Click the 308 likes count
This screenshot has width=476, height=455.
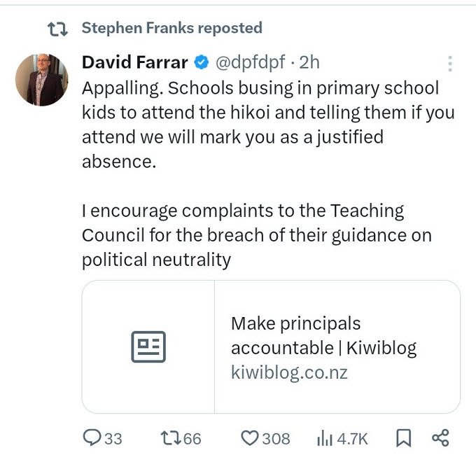click(276, 438)
